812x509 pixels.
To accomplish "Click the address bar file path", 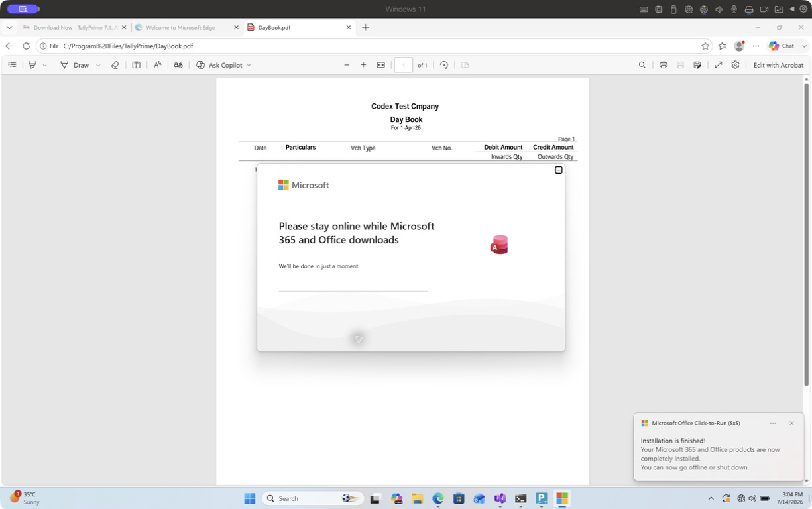I will point(128,46).
